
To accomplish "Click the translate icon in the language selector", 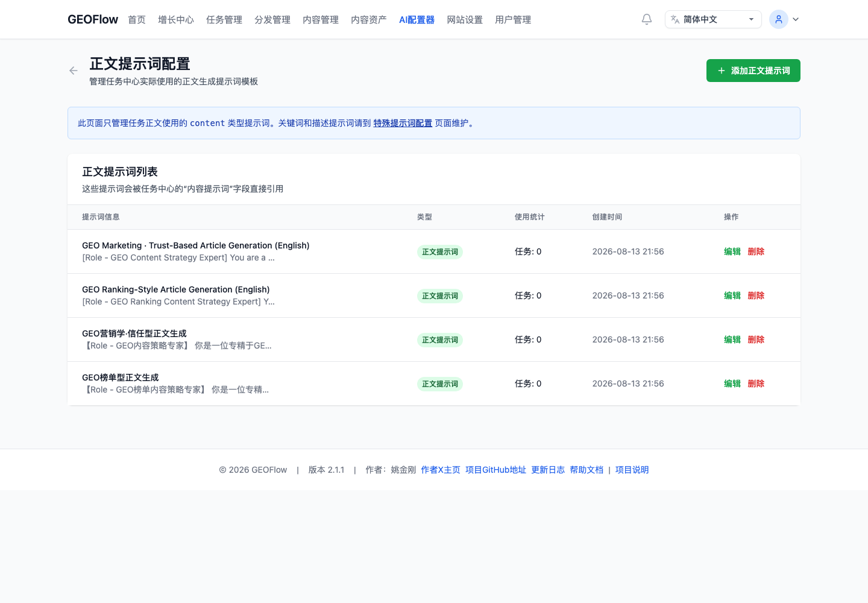I will pos(675,19).
